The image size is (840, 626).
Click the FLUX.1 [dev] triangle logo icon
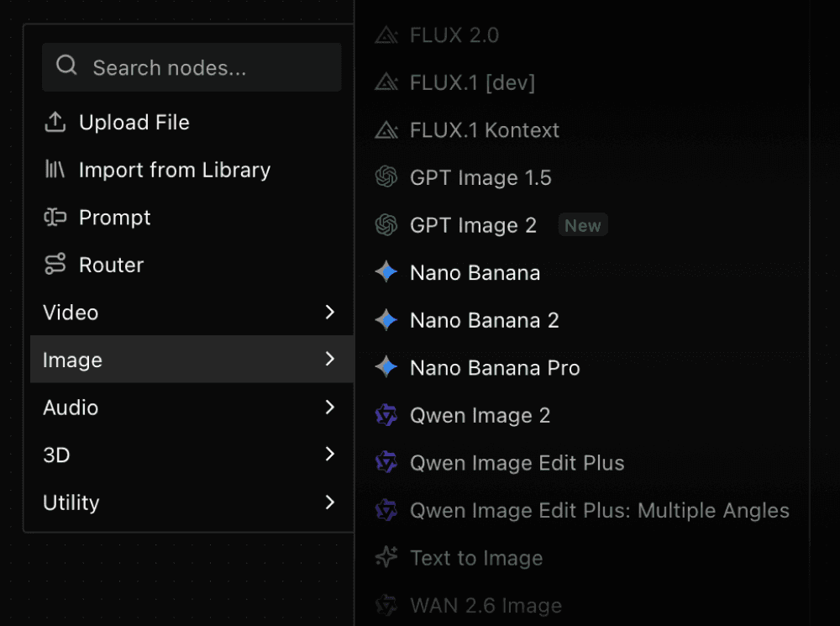386,82
